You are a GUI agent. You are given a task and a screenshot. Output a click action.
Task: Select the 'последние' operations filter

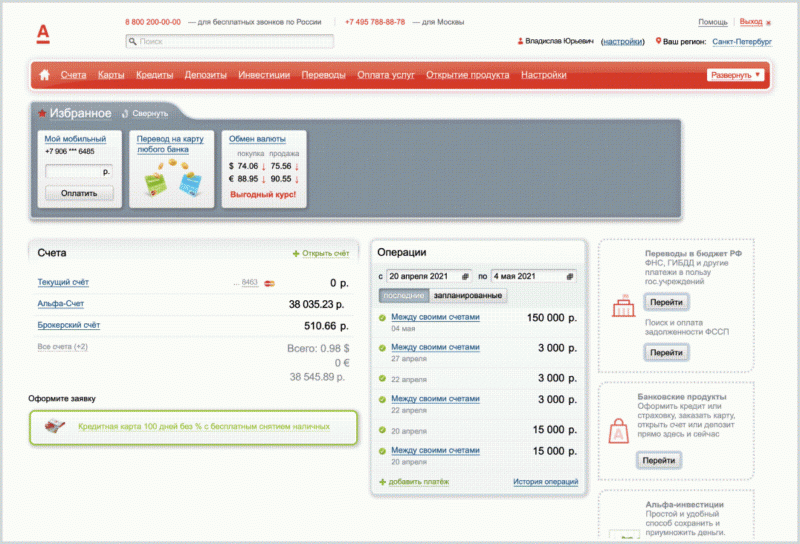tap(404, 296)
